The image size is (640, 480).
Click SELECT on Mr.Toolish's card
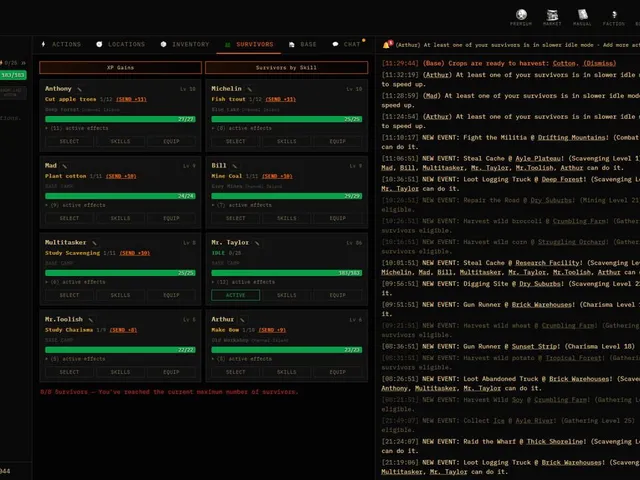coord(69,372)
